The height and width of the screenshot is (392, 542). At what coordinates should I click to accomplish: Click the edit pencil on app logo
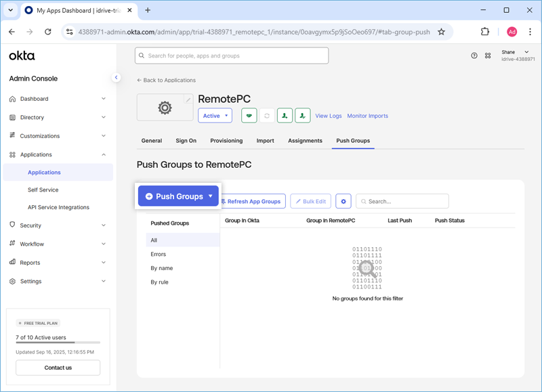point(188,100)
